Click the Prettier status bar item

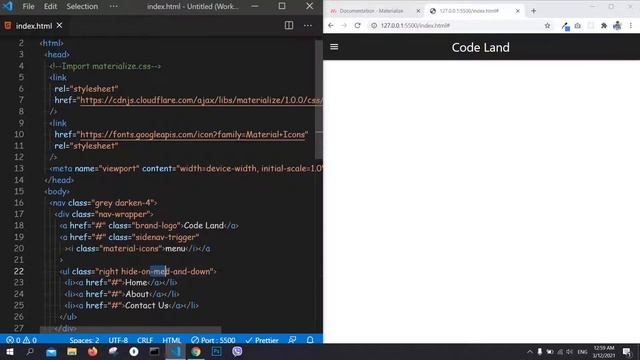262,340
